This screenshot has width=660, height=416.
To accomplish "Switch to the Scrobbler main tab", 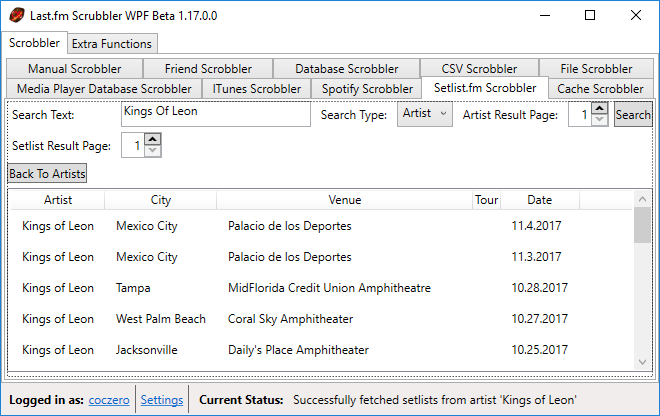I will click(x=34, y=43).
